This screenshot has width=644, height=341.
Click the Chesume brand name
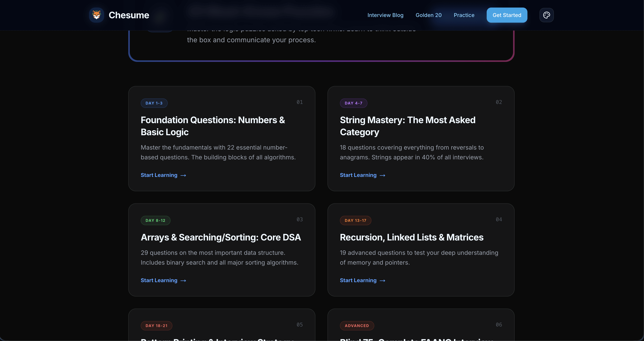pos(129,15)
